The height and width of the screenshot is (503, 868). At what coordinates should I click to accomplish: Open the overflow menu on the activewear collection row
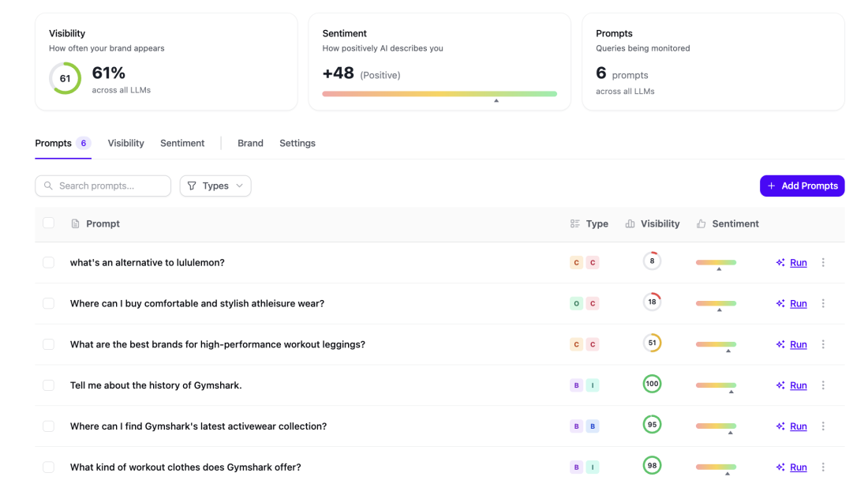click(823, 426)
